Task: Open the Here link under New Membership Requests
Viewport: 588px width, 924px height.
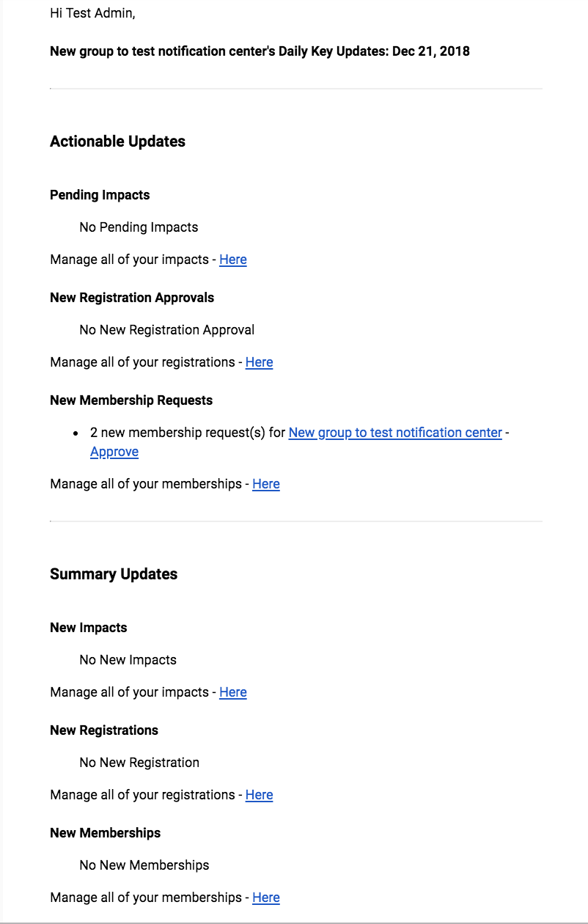Action: point(266,484)
